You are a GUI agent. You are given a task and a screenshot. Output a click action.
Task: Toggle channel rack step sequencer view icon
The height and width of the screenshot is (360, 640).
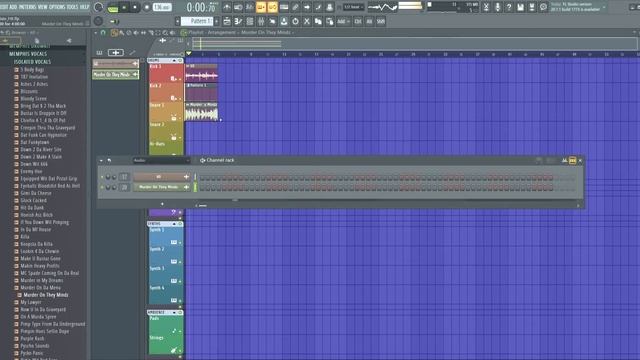573,160
